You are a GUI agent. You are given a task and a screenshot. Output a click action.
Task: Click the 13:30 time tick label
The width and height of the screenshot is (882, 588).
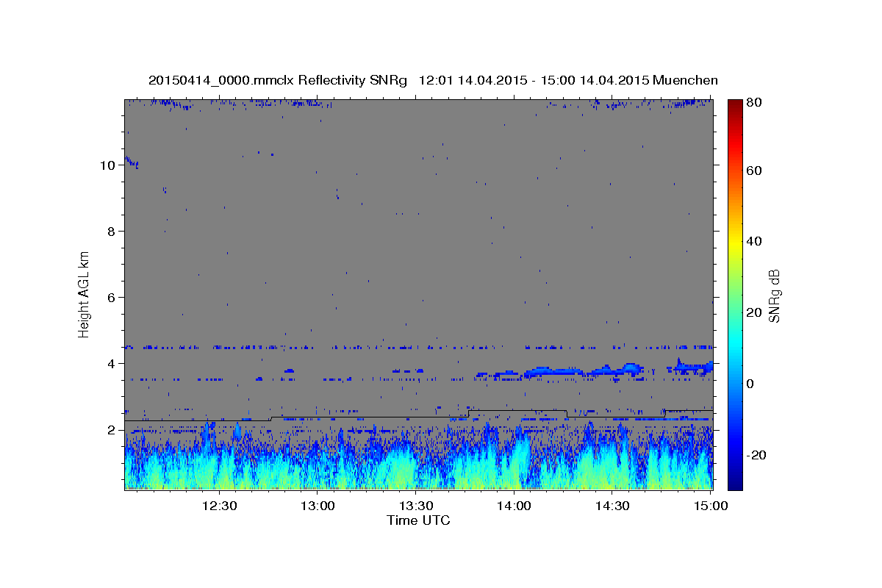click(x=416, y=506)
